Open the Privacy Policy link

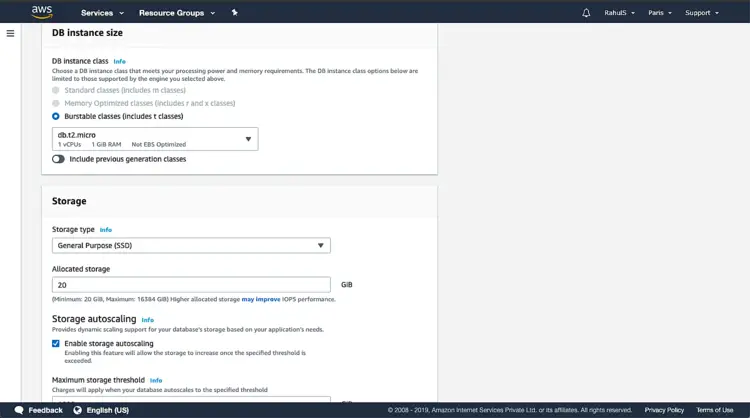[664, 410]
